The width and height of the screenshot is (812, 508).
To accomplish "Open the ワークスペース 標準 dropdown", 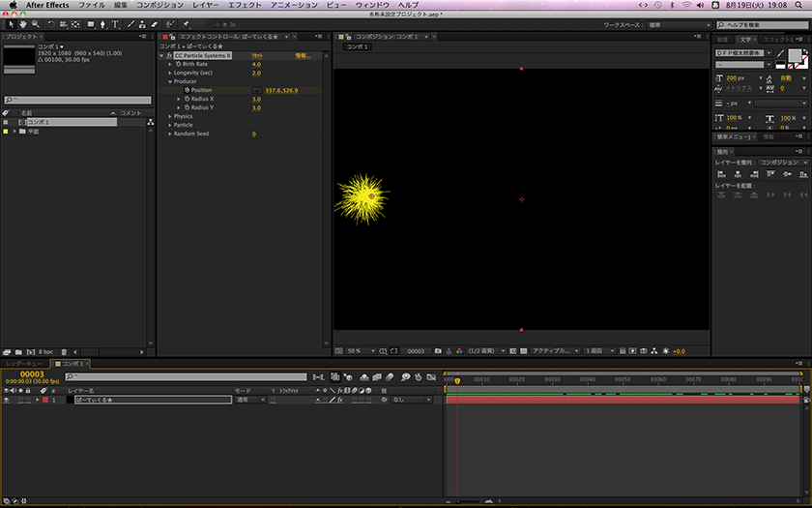I will 680,25.
